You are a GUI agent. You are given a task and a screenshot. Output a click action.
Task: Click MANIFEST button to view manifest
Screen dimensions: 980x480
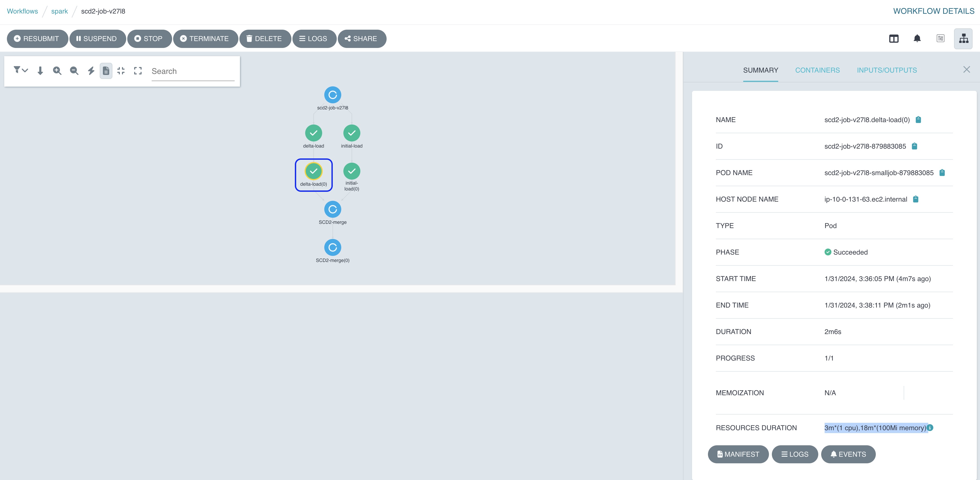(x=738, y=454)
